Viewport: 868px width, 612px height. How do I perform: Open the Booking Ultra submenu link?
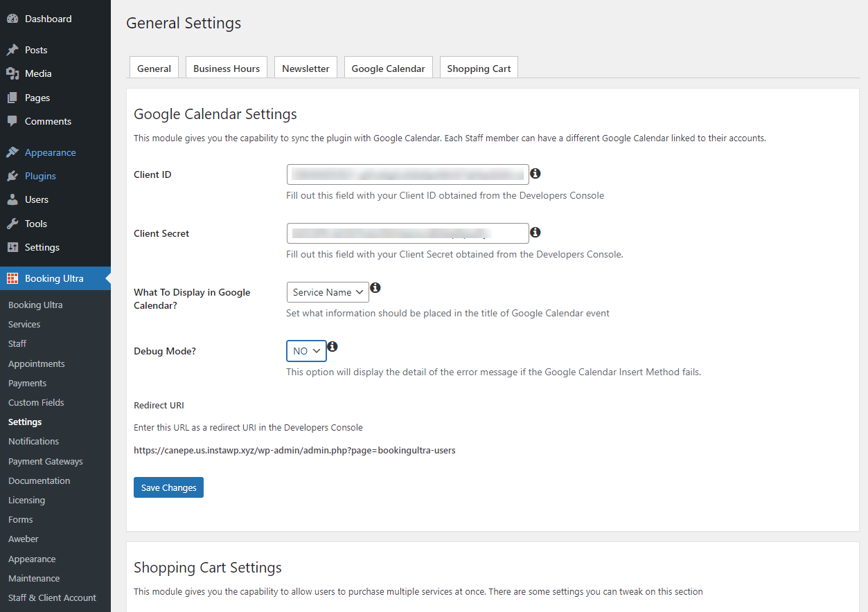pyautogui.click(x=35, y=305)
